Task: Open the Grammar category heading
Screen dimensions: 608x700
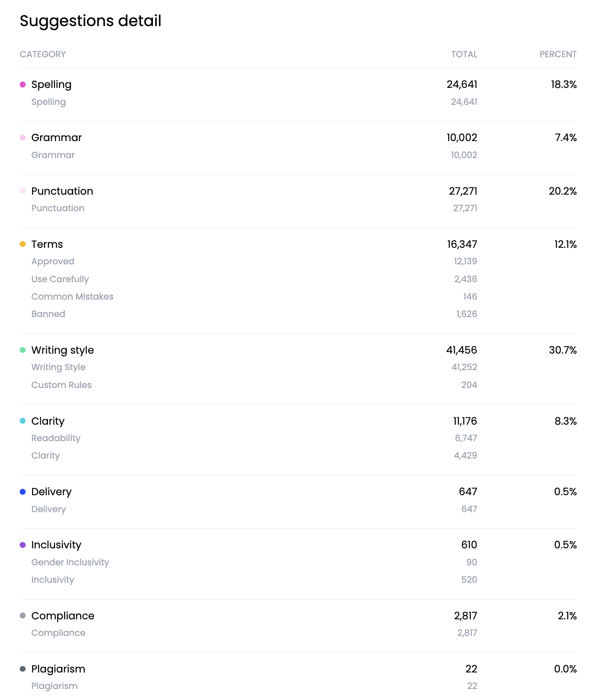Action: [56, 138]
